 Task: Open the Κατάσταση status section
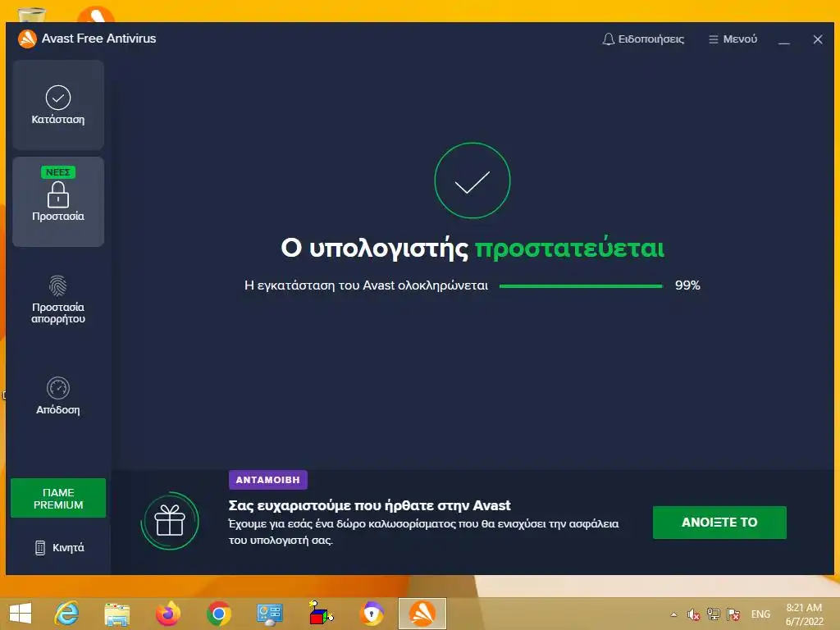(x=58, y=105)
